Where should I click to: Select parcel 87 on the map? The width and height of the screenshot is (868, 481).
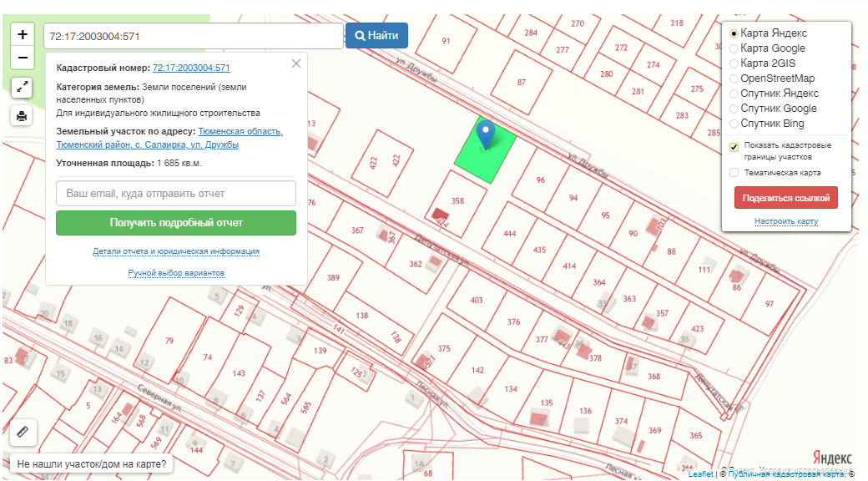coord(522,82)
